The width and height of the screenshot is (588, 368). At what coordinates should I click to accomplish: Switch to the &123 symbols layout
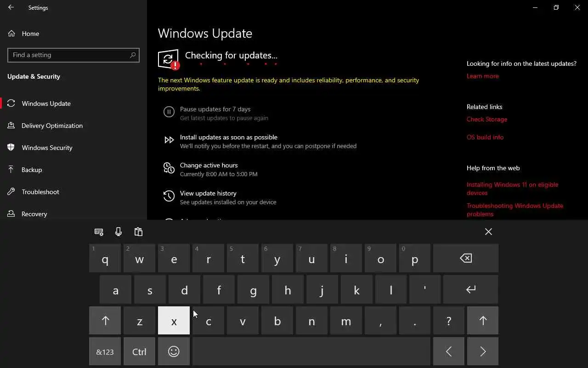(105, 351)
